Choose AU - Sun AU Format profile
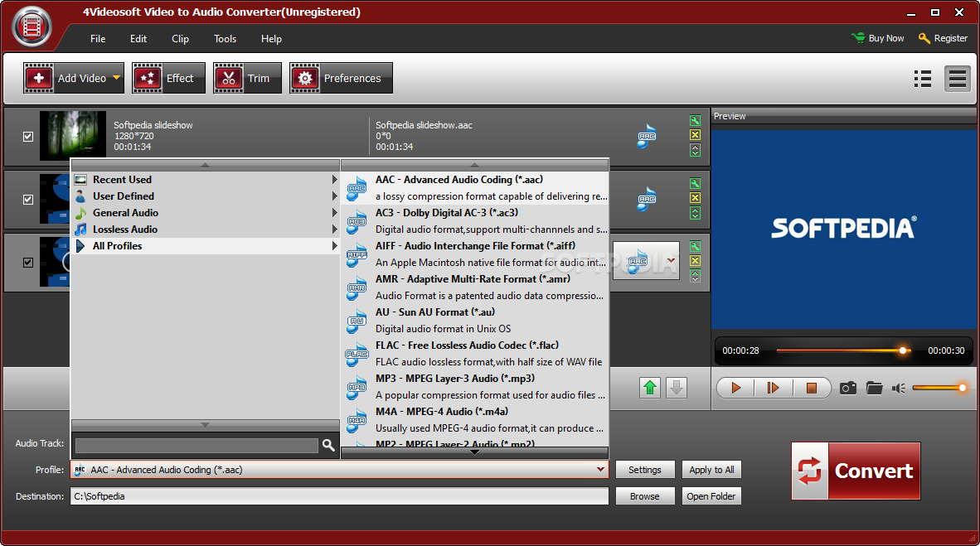 point(475,321)
